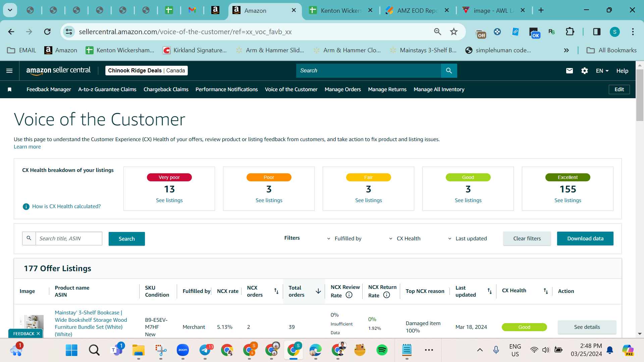Click Edit on the favorites bar
The height and width of the screenshot is (362, 644).
(x=619, y=89)
